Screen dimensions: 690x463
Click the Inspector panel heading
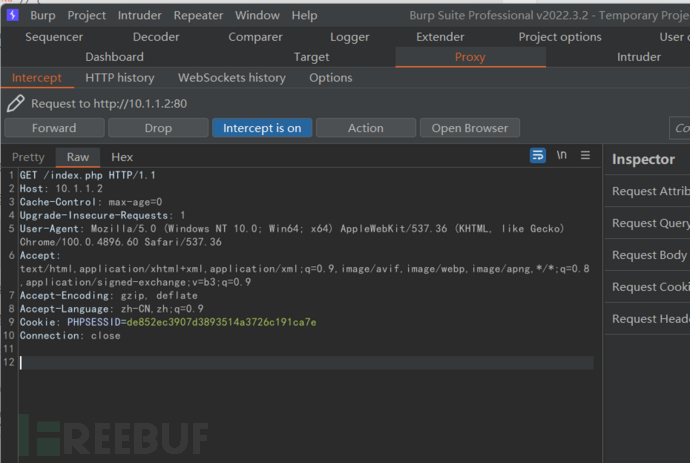(643, 159)
